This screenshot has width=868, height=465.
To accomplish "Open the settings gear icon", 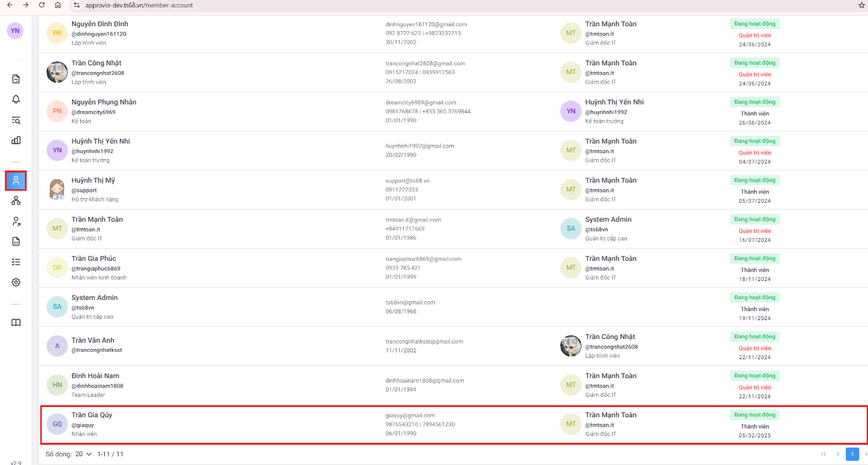I will 16,282.
